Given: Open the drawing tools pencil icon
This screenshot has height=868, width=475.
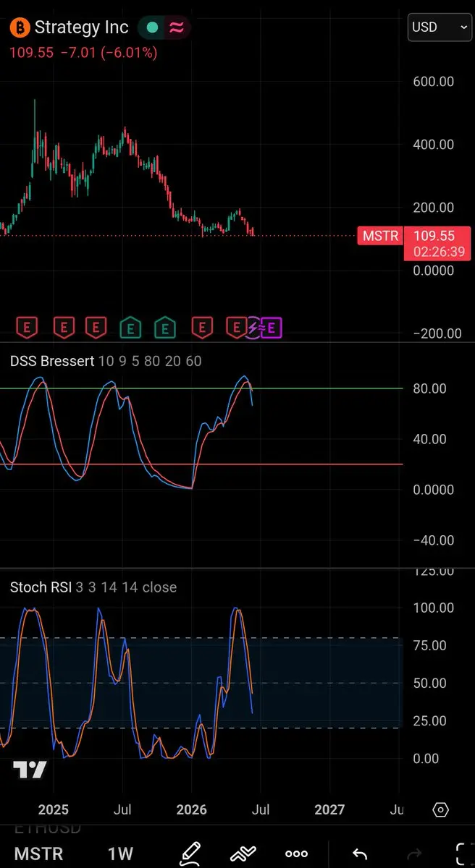Looking at the screenshot, I should pyautogui.click(x=190, y=853).
